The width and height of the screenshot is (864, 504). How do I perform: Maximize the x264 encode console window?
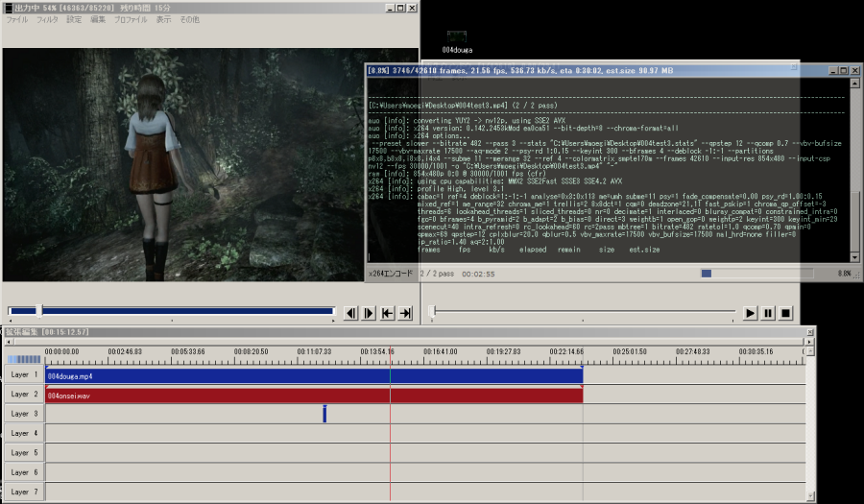[844, 70]
